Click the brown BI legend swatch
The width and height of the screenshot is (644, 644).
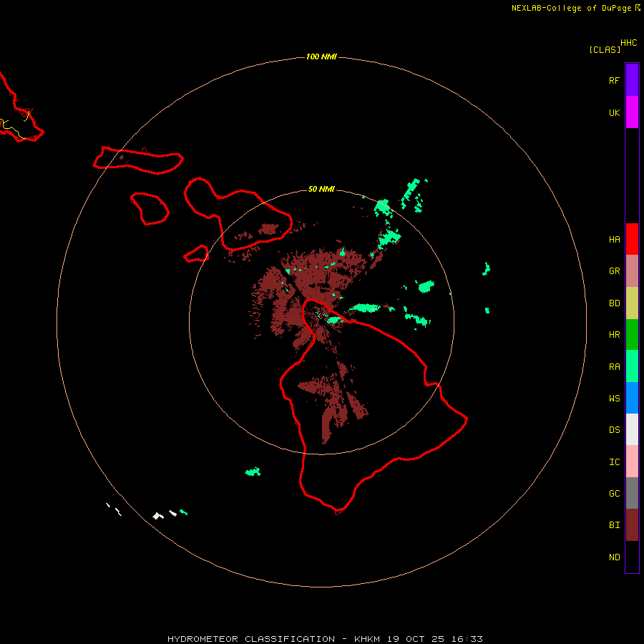click(632, 525)
